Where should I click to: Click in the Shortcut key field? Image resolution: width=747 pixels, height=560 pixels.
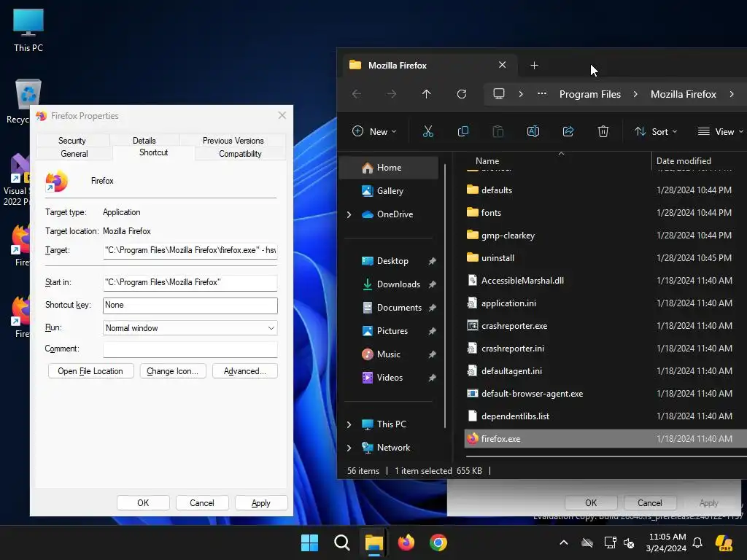click(x=190, y=306)
